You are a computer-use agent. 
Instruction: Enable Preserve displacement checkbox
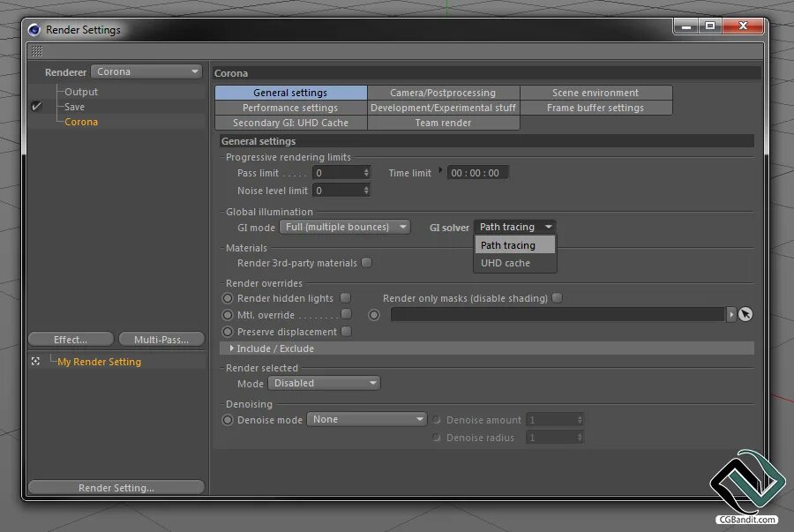pyautogui.click(x=347, y=332)
